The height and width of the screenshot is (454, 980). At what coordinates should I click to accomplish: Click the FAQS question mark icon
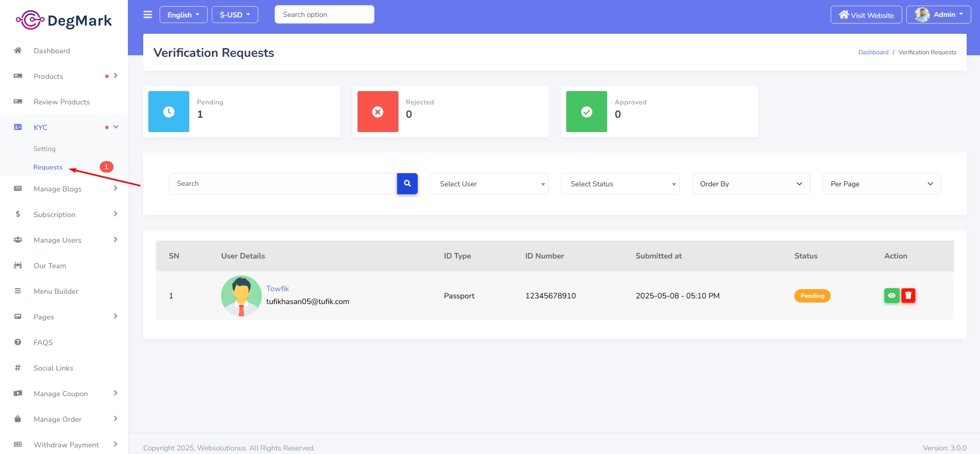tap(18, 342)
